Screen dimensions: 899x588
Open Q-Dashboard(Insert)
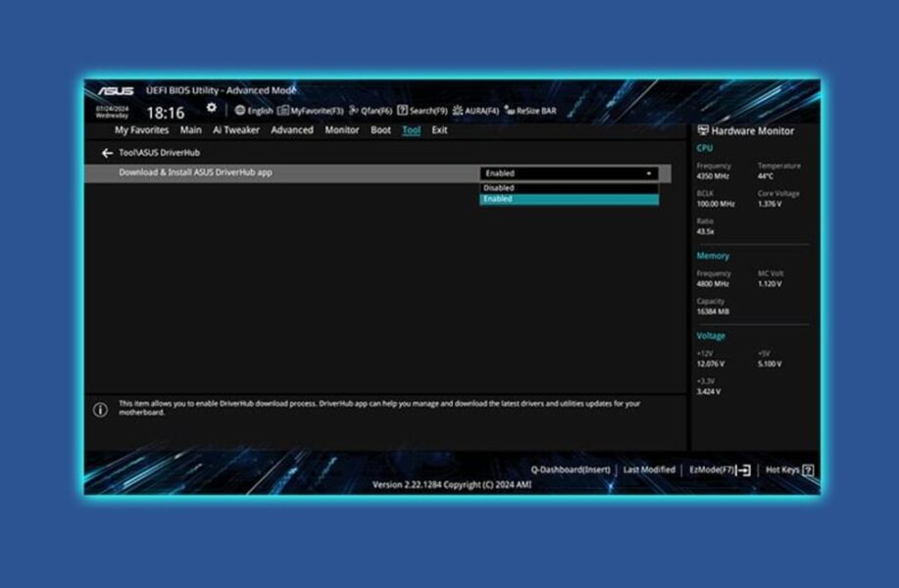(571, 470)
